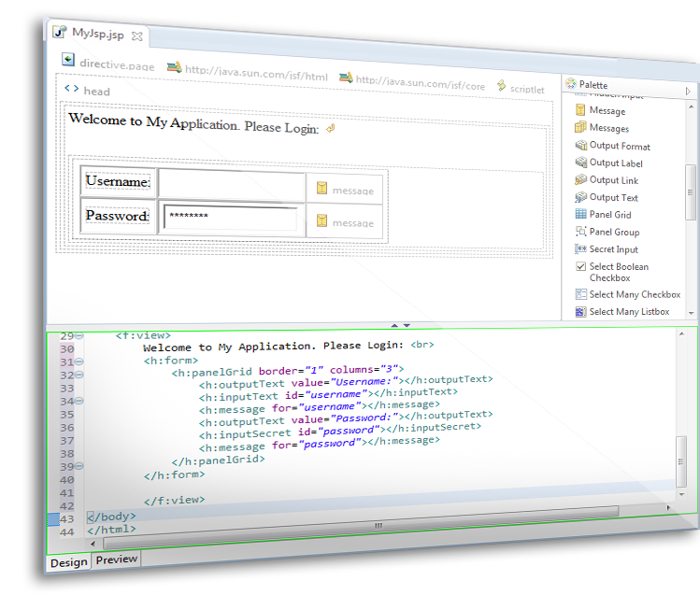Screen dimensions: 700x595
Task: Pick Output Format from the palette
Action: pyautogui.click(x=619, y=147)
